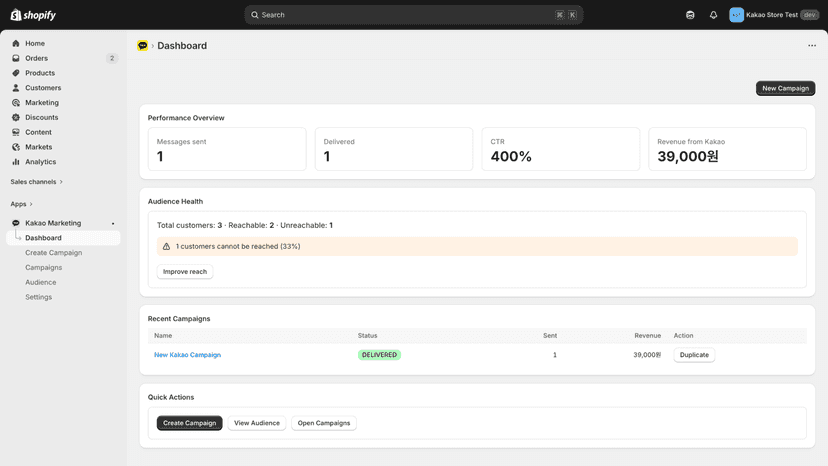Screen dimensions: 828x466
Task: Click the Dashboard page title
Action: (182, 45)
